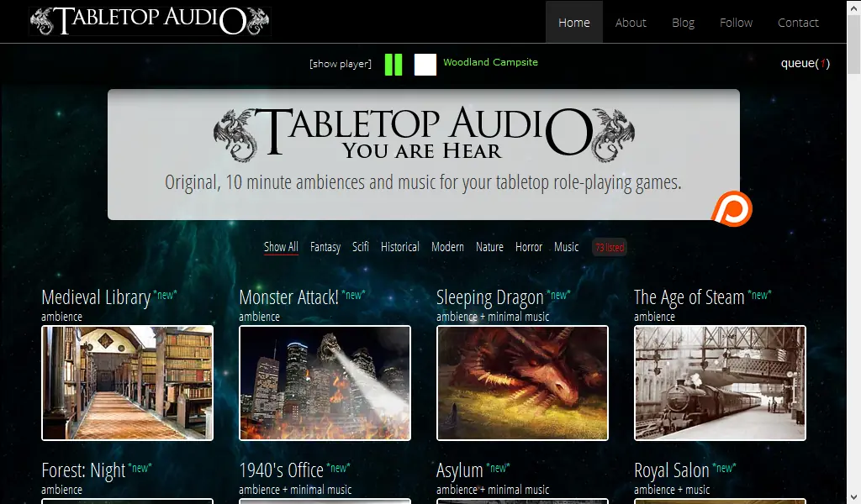This screenshot has width=861, height=504.
Task: Open the orange Patreon icon
Action: click(x=732, y=209)
